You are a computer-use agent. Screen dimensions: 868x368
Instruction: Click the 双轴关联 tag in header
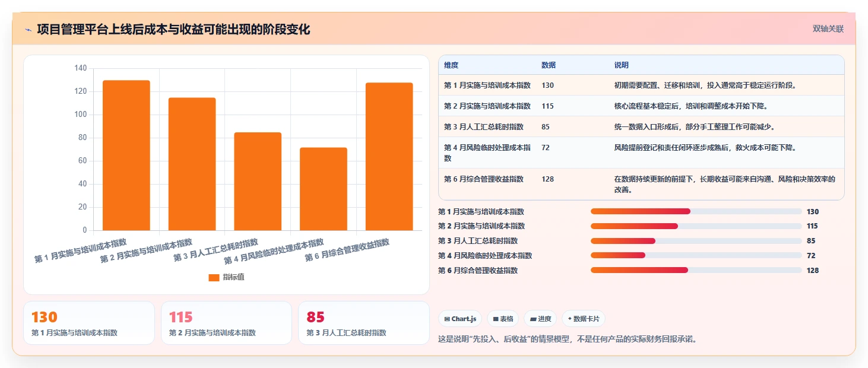pos(828,29)
